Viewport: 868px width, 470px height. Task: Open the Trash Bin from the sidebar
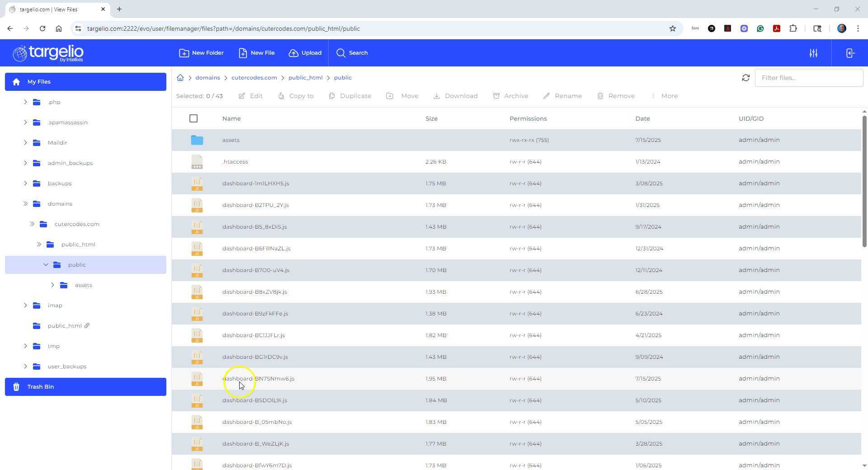tap(41, 386)
